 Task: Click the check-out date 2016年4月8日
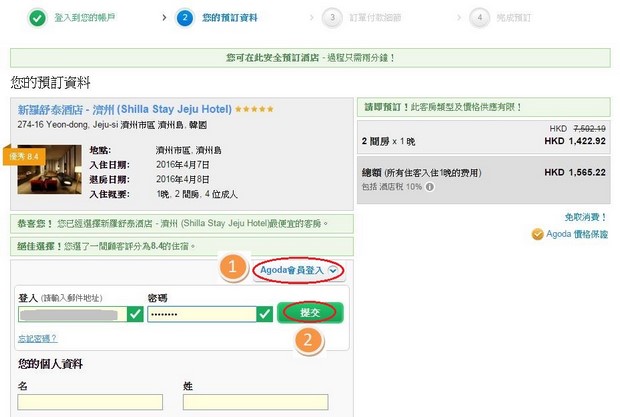point(183,179)
